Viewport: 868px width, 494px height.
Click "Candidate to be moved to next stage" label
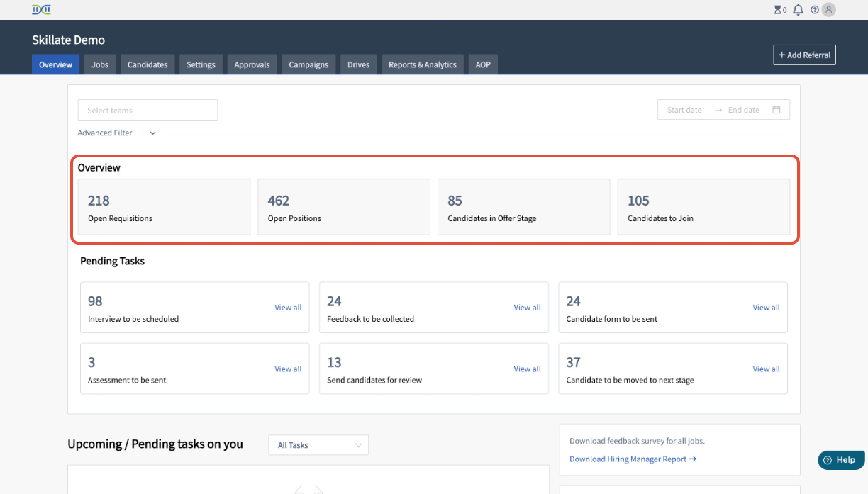tap(630, 380)
